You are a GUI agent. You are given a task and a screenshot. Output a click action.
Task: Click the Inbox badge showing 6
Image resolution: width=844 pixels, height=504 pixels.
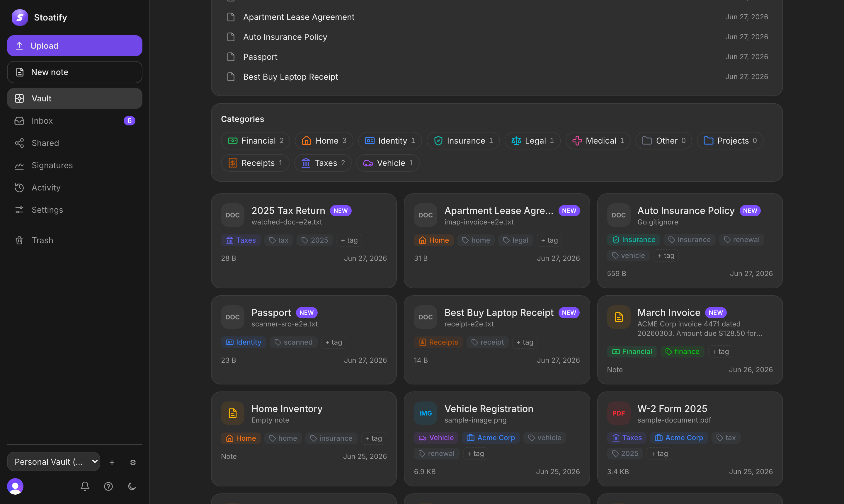(x=130, y=120)
